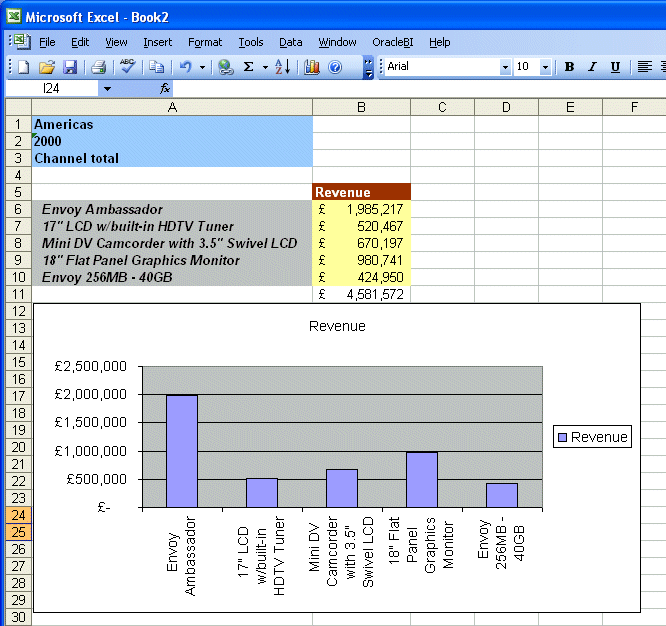Select the Channel total cell
The height and width of the screenshot is (626, 666).
pyautogui.click(x=172, y=158)
